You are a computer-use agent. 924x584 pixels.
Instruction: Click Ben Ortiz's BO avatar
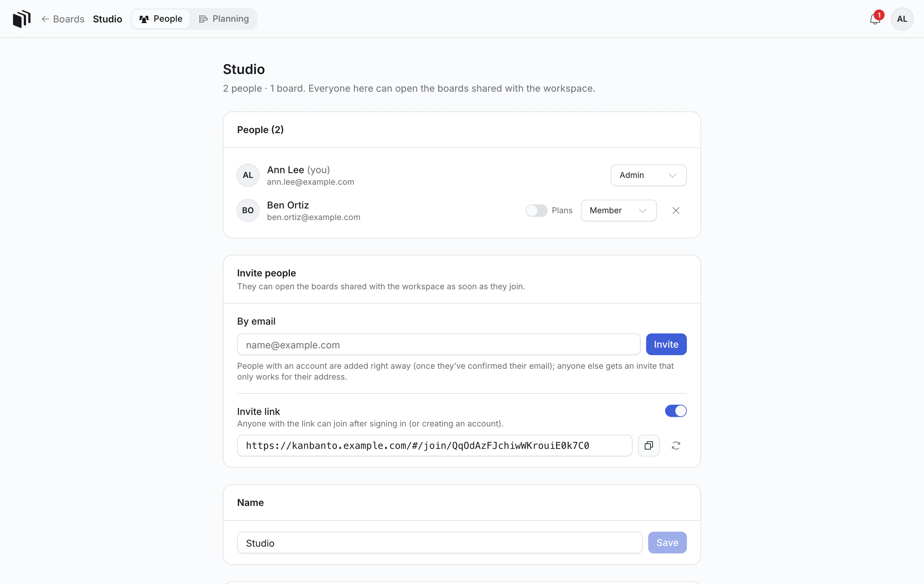pyautogui.click(x=248, y=211)
